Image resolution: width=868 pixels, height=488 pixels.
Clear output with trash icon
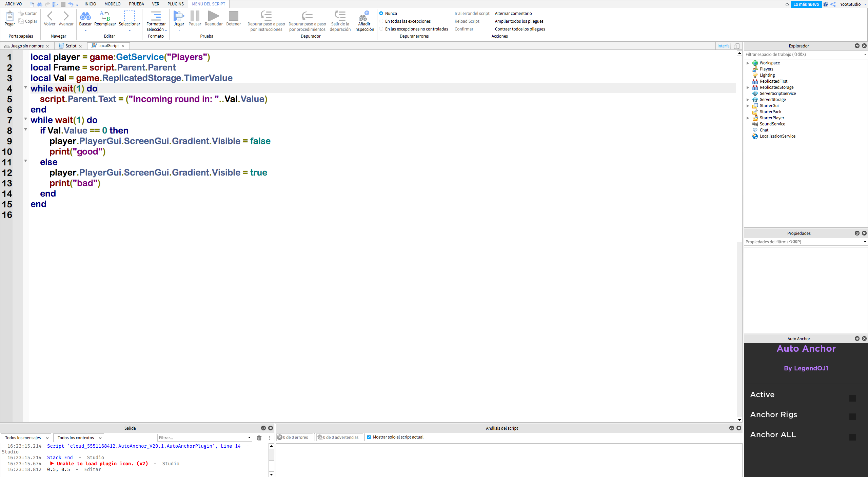pos(259,438)
